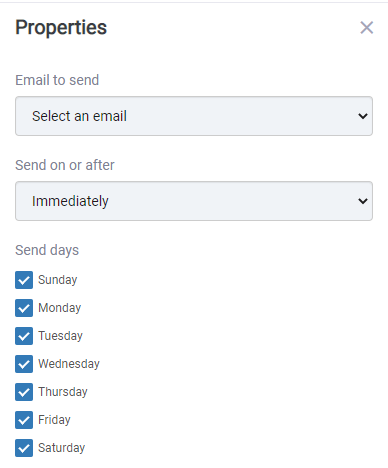The height and width of the screenshot is (468, 388).
Task: Click the Send days heading label
Action: click(x=47, y=250)
